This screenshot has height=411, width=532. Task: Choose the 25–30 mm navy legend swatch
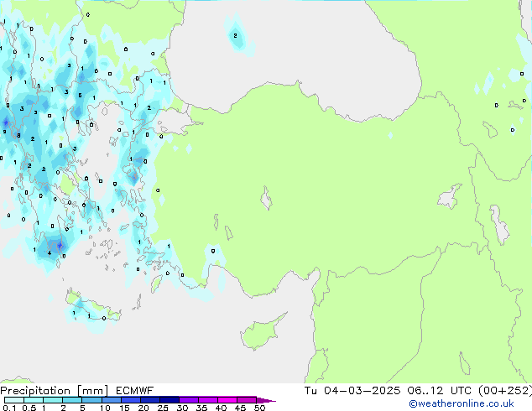tap(170, 400)
